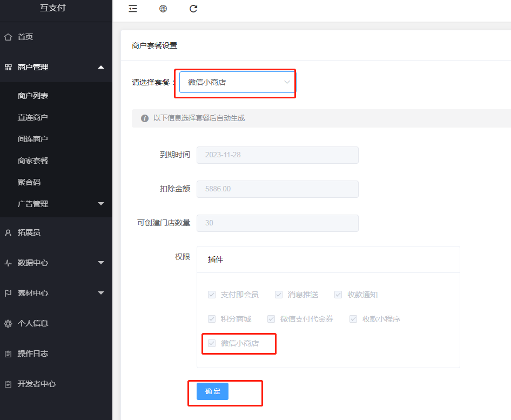This screenshot has height=420, width=511.
Task: Toggle the 微信小商店 plugin checkbox
Action: click(x=212, y=343)
